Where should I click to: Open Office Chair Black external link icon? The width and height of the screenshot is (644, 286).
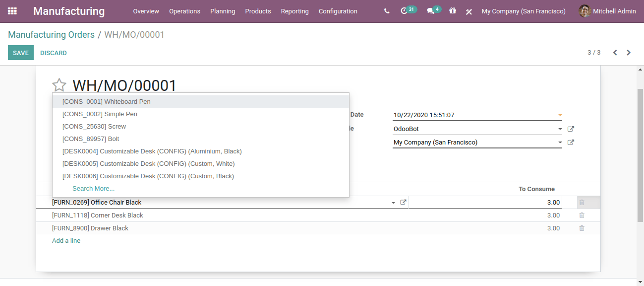pyautogui.click(x=403, y=202)
